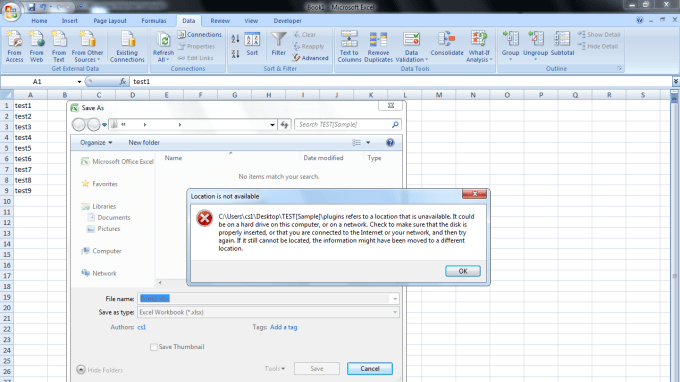Open Existing Connections

[127, 46]
